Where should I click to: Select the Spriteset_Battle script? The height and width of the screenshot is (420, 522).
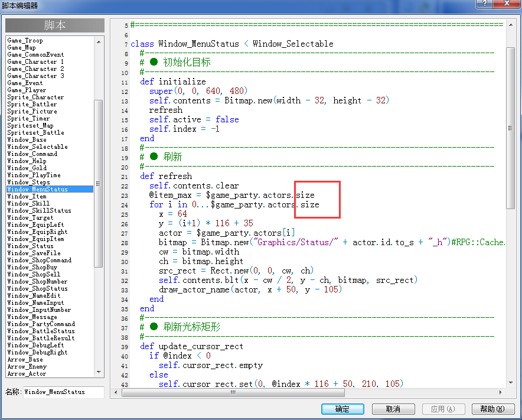pyautogui.click(x=35, y=132)
